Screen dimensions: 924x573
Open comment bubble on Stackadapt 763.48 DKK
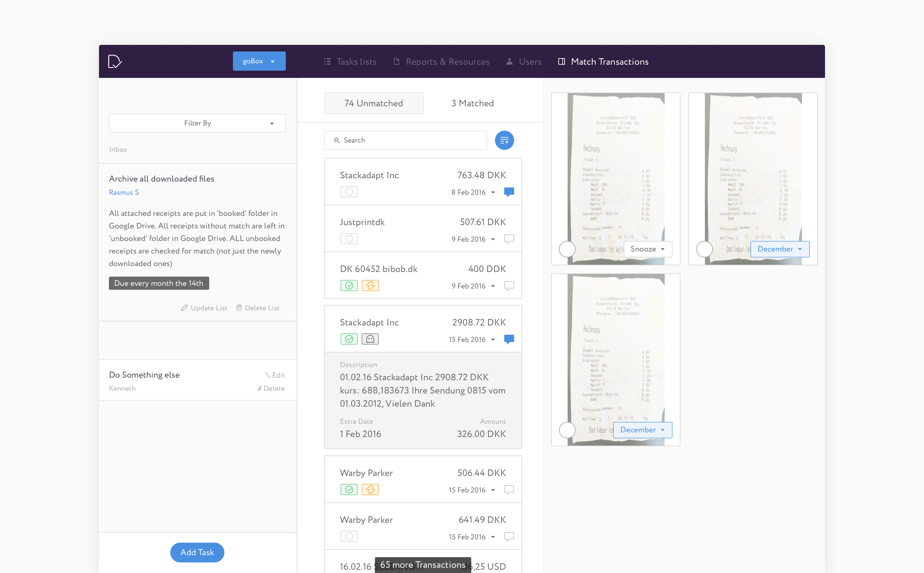509,192
